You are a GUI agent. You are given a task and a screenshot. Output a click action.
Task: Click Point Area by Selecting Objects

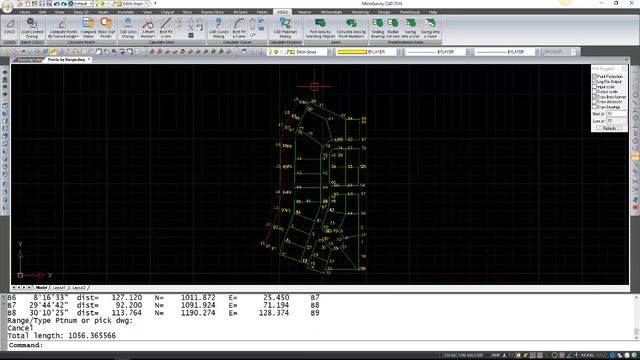(320, 27)
